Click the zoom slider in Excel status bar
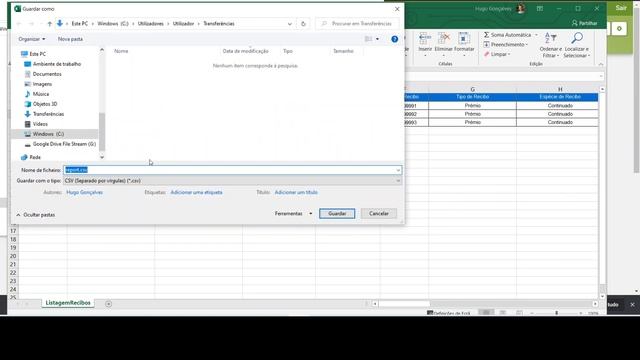This screenshot has height=360, width=640. pyautogui.click(x=556, y=313)
